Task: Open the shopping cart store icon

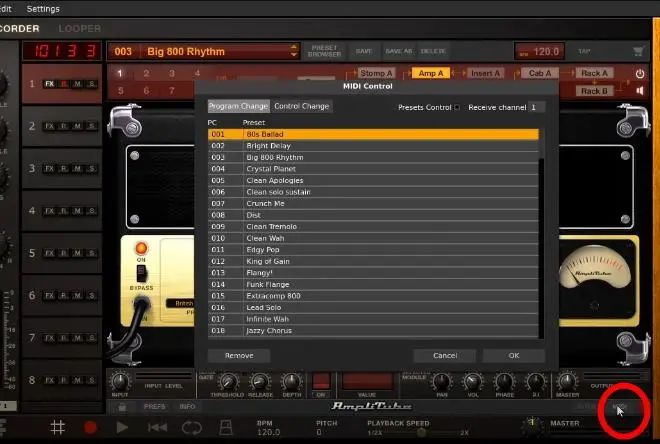Action: point(638,51)
